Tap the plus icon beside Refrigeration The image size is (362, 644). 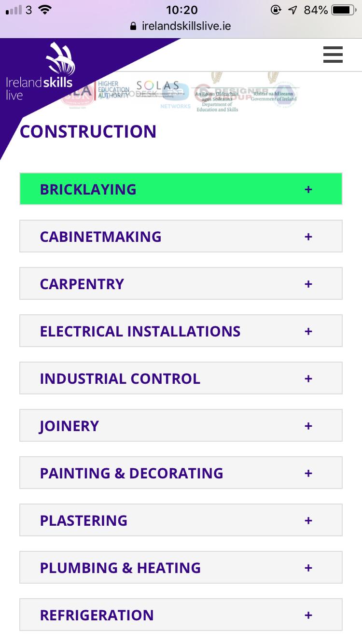(x=308, y=615)
